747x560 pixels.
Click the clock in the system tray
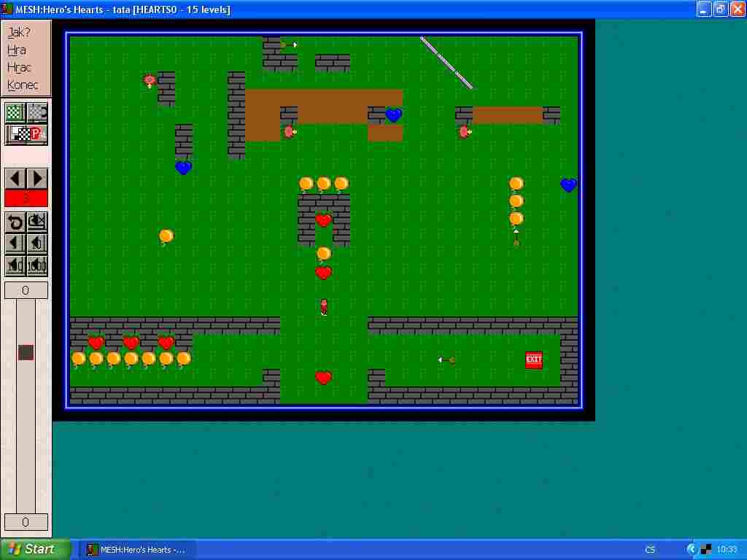click(x=727, y=550)
